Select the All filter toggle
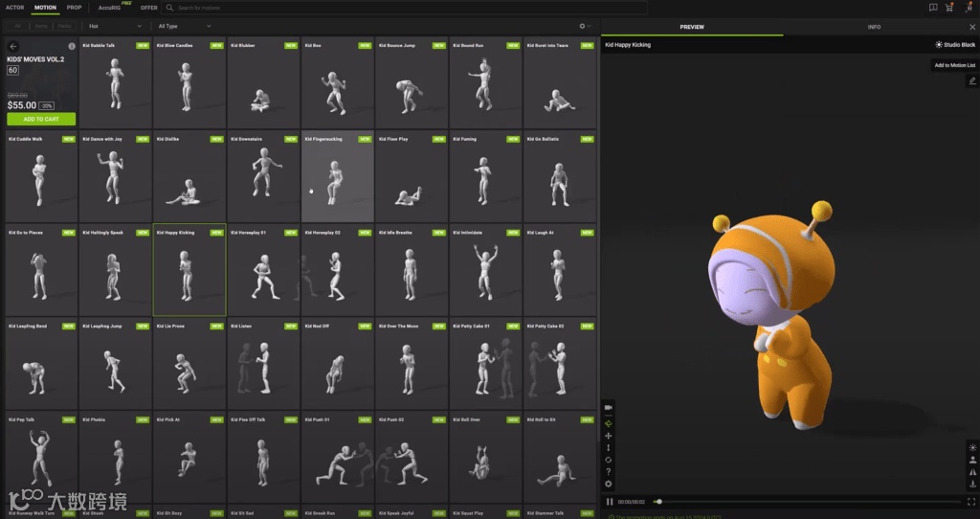This screenshot has width=980, height=519. pos(17,26)
